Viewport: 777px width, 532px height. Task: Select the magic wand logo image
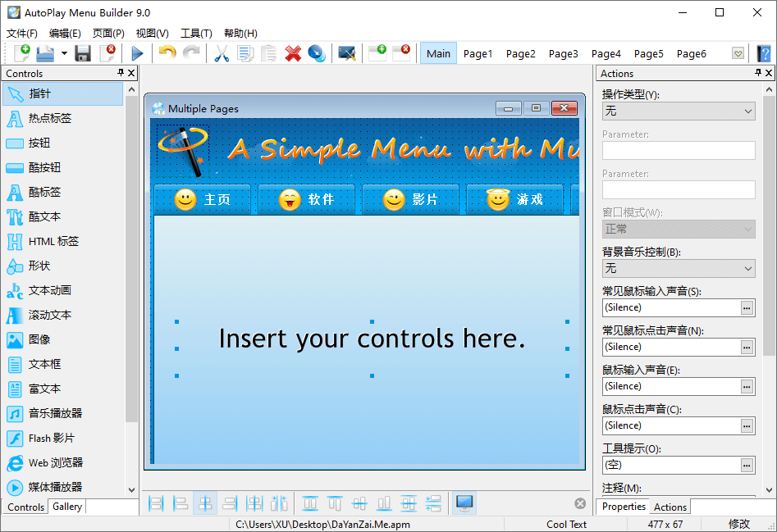point(183,151)
